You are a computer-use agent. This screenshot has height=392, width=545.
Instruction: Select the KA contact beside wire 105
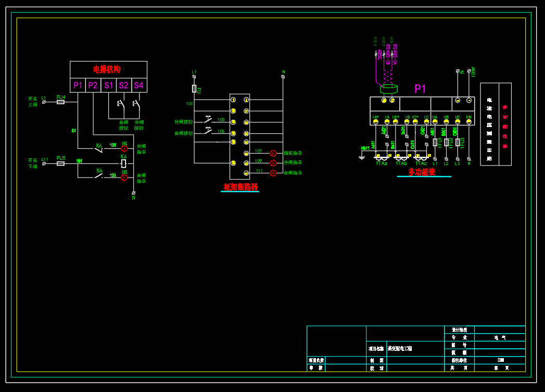[99, 149]
